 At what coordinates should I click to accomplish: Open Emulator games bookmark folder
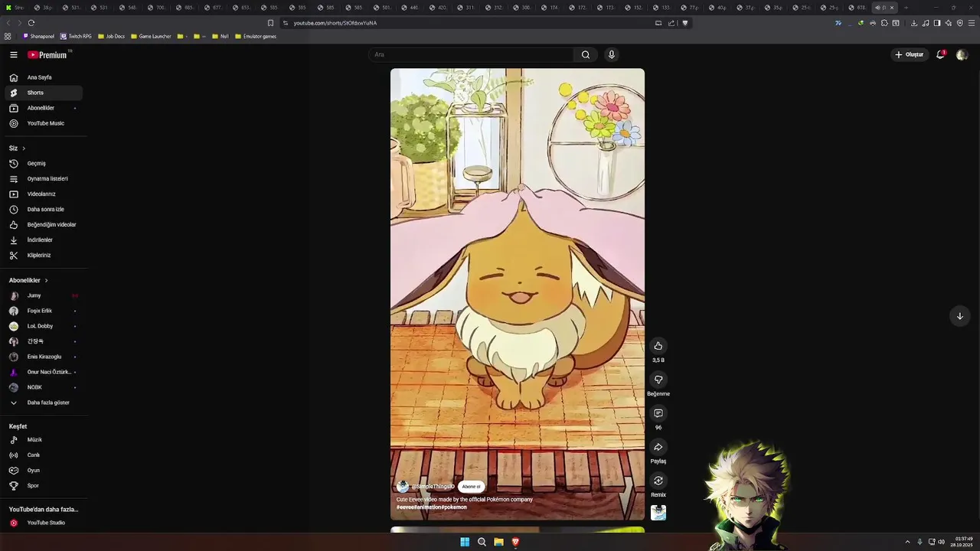256,36
